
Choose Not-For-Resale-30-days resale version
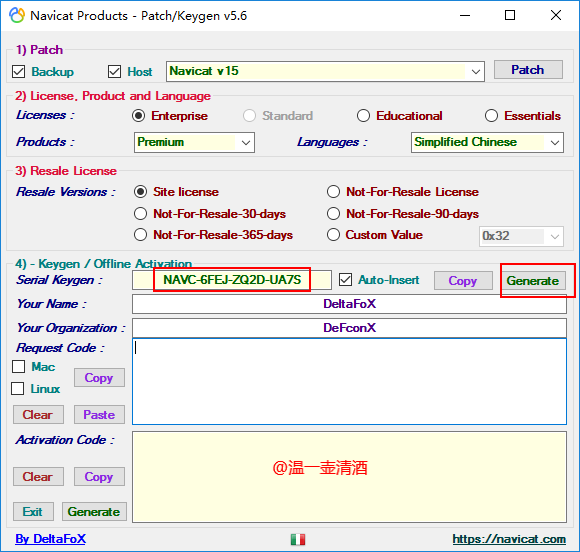click(141, 213)
